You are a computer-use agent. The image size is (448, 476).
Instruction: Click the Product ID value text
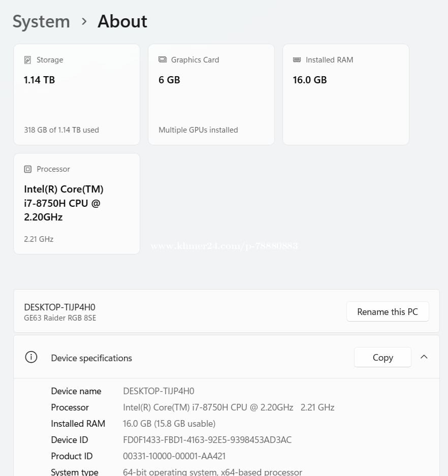174,456
